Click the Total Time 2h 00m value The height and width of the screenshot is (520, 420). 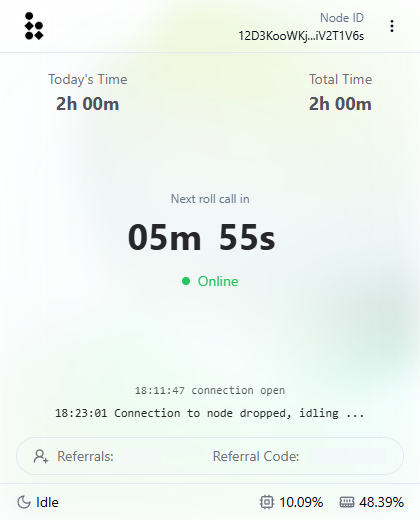coord(340,104)
